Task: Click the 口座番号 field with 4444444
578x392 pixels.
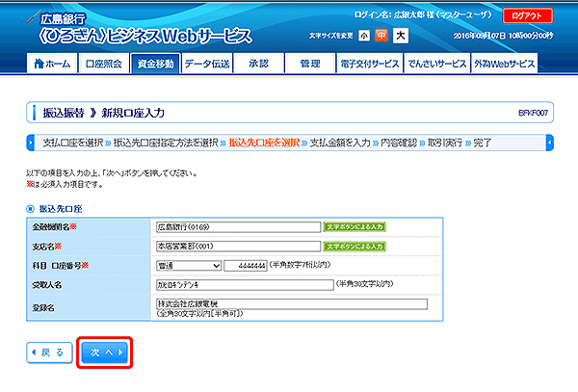Action: (x=246, y=266)
